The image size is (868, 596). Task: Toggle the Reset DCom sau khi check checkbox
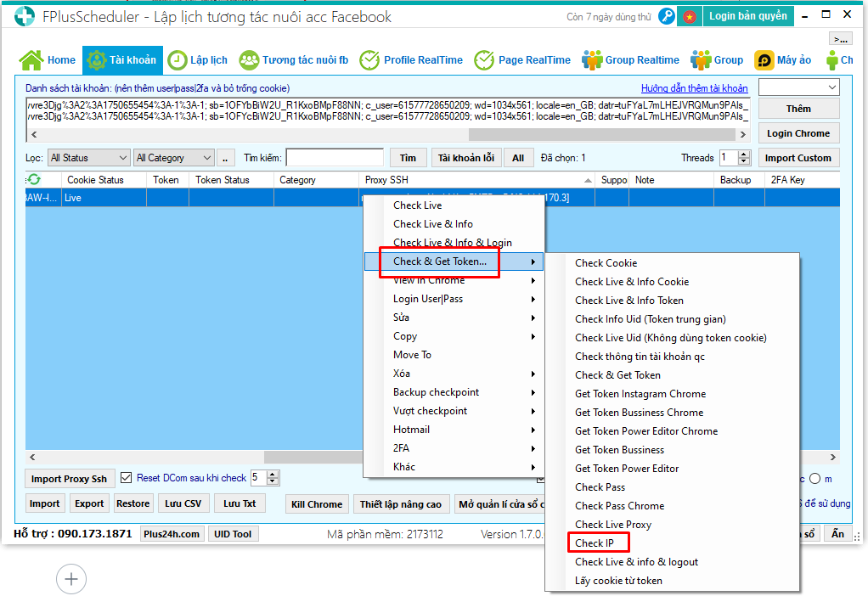tap(127, 478)
